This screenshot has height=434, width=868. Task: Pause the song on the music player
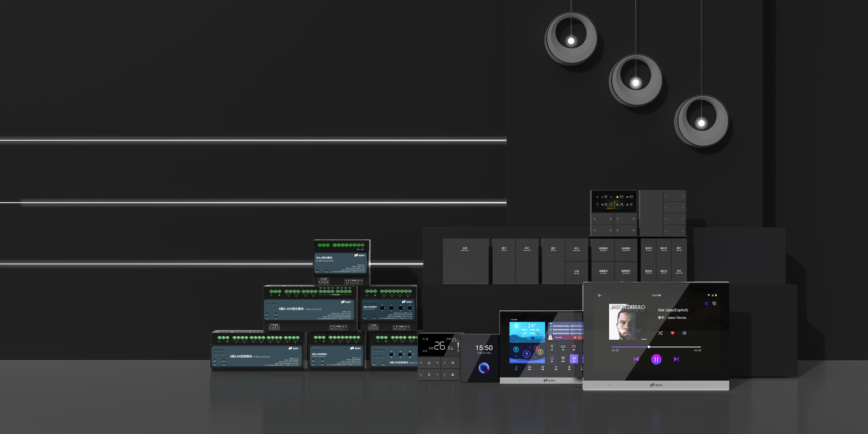tap(656, 359)
